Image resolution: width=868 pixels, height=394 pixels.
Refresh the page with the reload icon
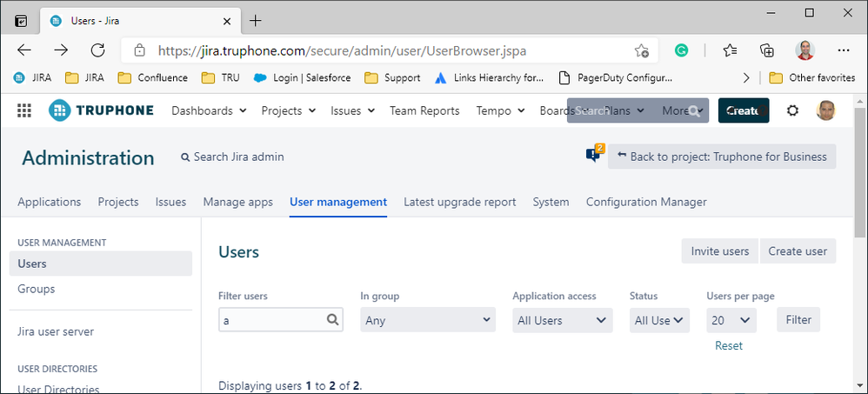tap(98, 50)
